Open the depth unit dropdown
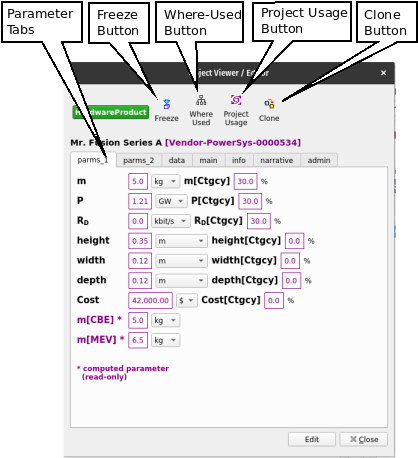The height and width of the screenshot is (458, 418). pos(181,280)
